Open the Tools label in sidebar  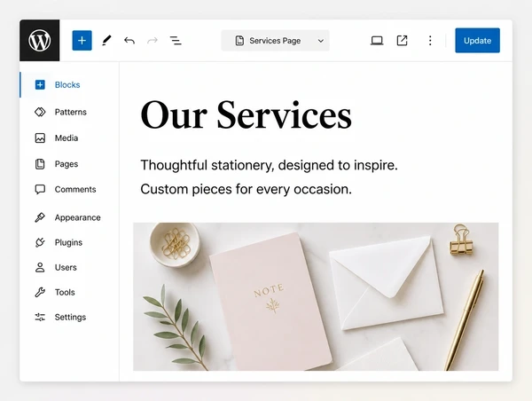65,292
